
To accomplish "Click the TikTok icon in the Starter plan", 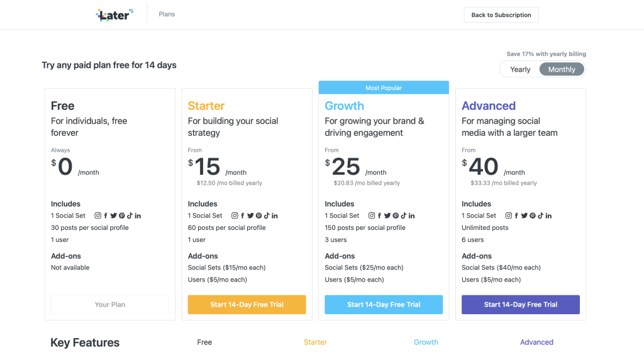I will pos(267,216).
